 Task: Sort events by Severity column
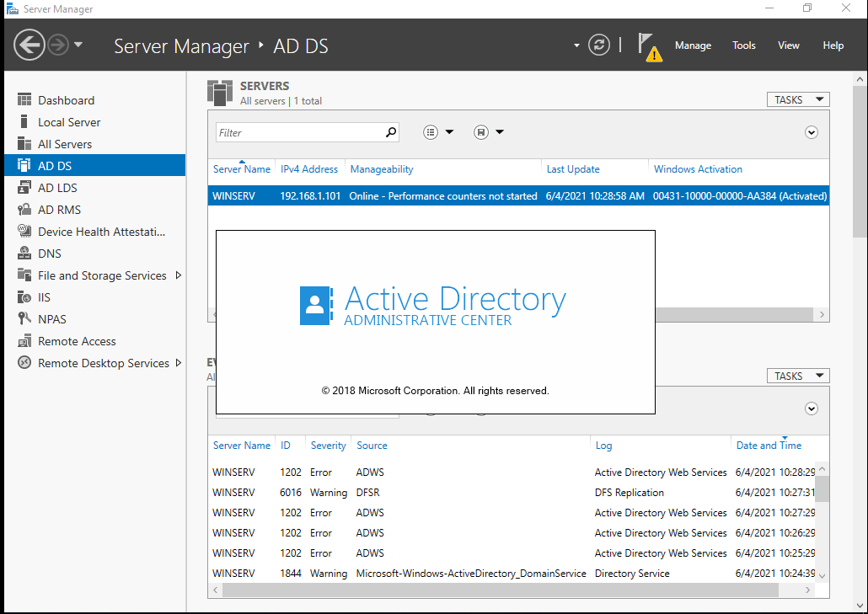(x=329, y=446)
